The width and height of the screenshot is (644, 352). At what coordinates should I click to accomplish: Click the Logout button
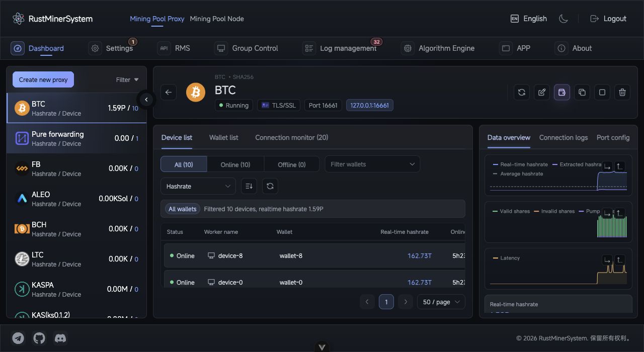click(x=608, y=19)
